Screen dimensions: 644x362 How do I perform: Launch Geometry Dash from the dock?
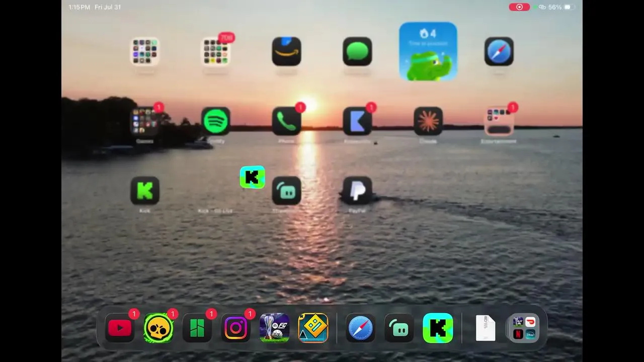(x=313, y=328)
